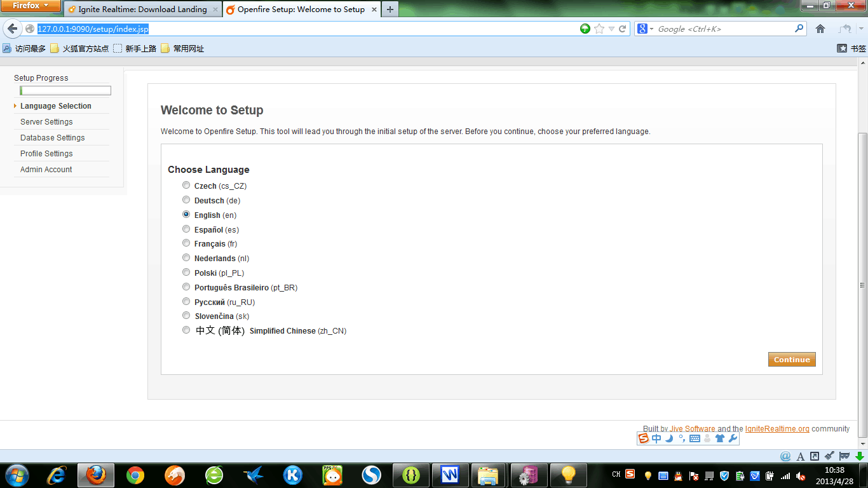Open the Jive Software link
Image resolution: width=868 pixels, height=488 pixels.
692,429
